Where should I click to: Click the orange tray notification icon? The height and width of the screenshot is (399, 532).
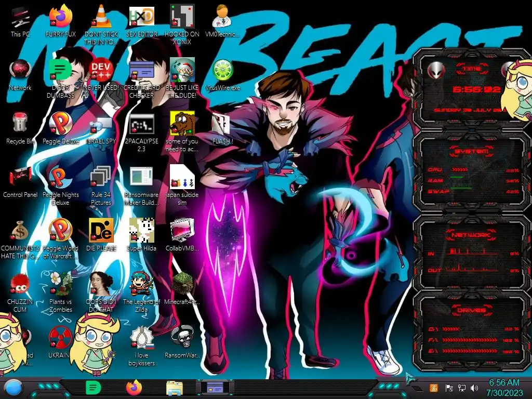[x=434, y=388]
